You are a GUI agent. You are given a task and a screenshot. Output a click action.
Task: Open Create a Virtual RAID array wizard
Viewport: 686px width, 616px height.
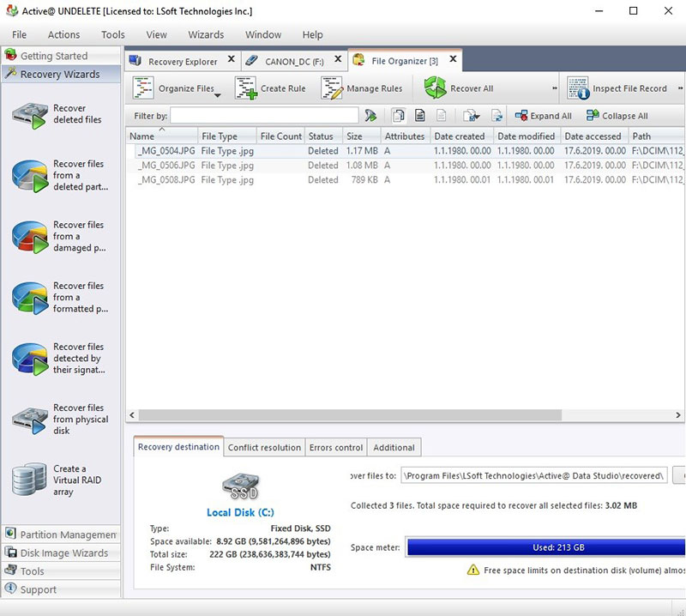tap(57, 480)
